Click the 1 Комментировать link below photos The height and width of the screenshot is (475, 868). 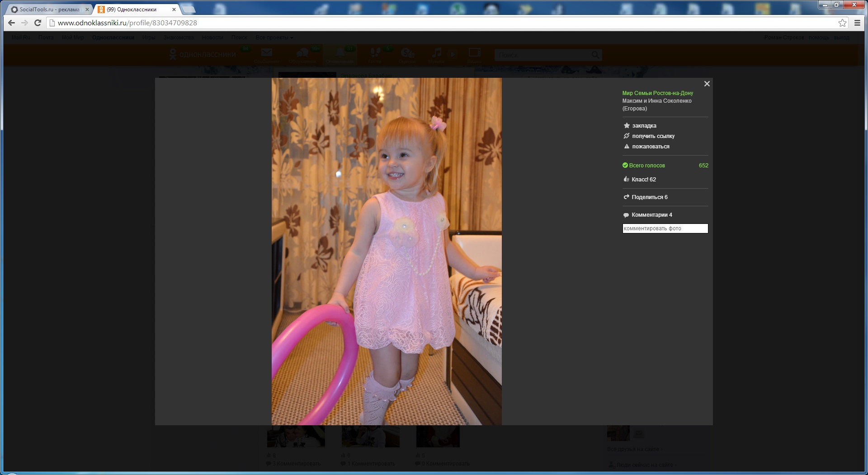pyautogui.click(x=371, y=464)
